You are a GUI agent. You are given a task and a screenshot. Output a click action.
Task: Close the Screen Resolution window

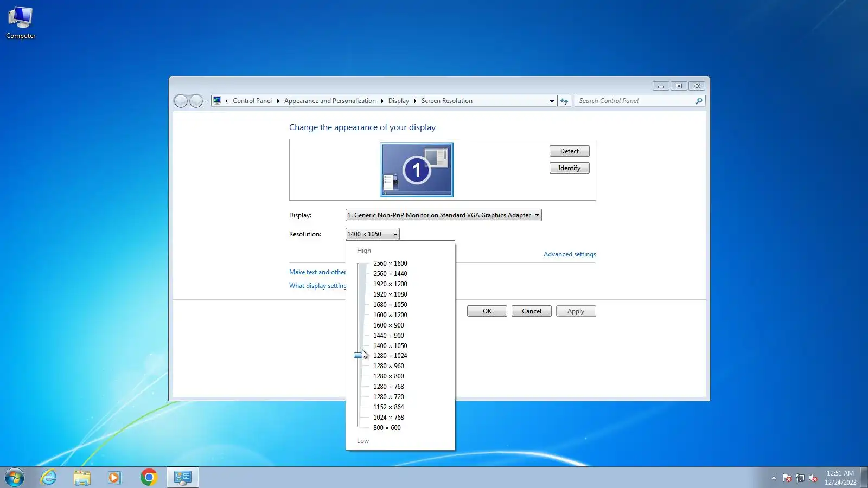click(x=697, y=86)
